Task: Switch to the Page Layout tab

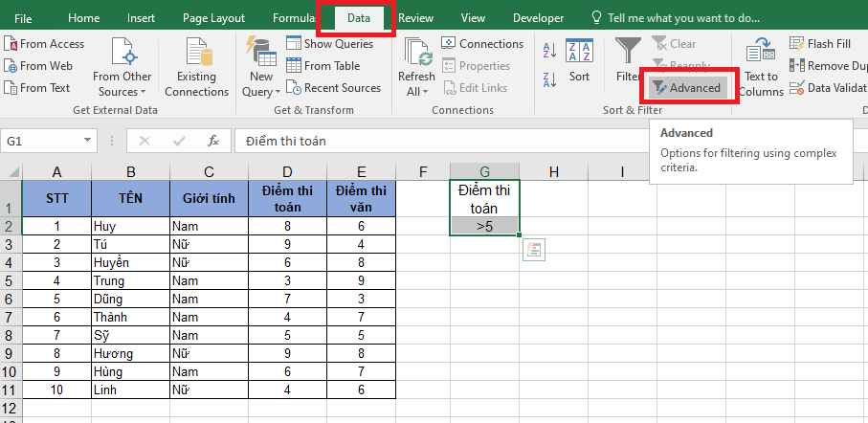Action: [x=213, y=18]
